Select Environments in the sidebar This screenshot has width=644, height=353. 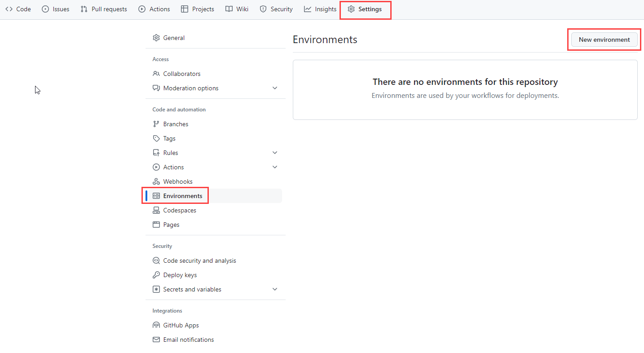(214, 196)
